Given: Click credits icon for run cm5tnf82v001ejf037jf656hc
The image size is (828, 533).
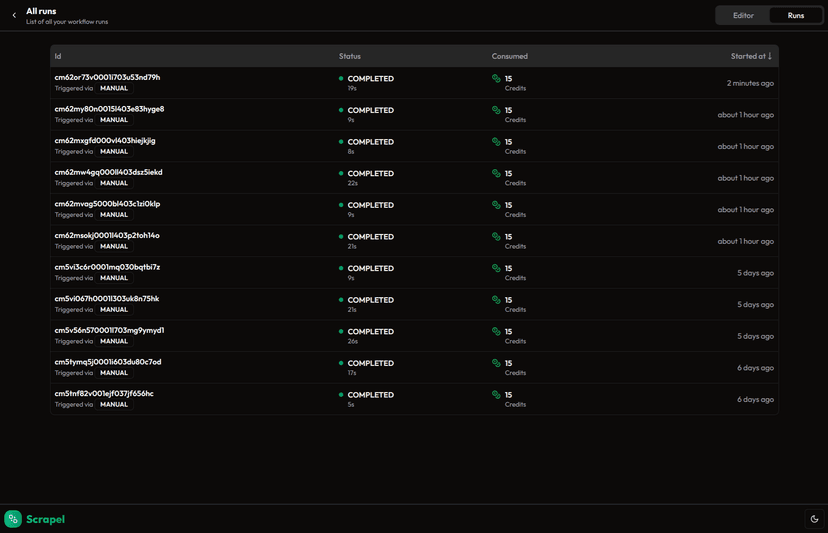Looking at the screenshot, I should [496, 395].
